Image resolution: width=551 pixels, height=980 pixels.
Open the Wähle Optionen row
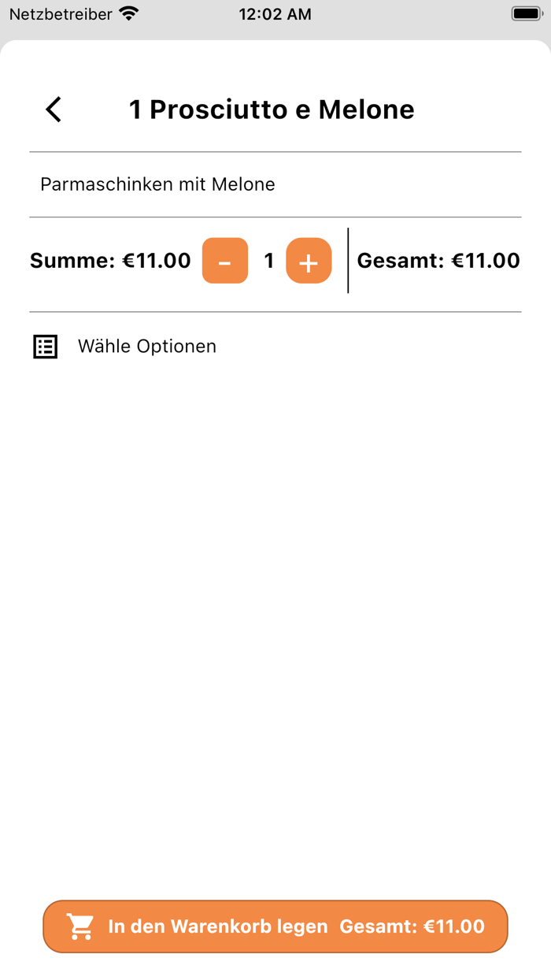pyautogui.click(x=147, y=347)
